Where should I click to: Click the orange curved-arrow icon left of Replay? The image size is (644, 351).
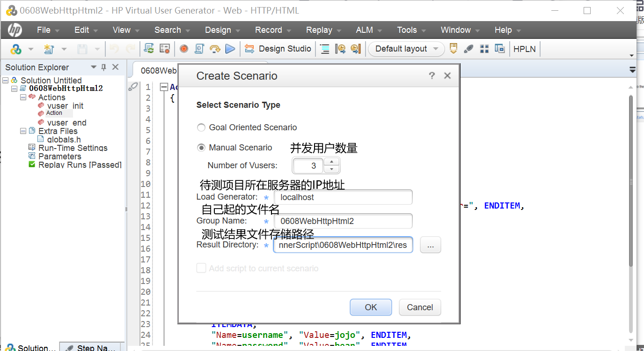pyautogui.click(x=215, y=49)
